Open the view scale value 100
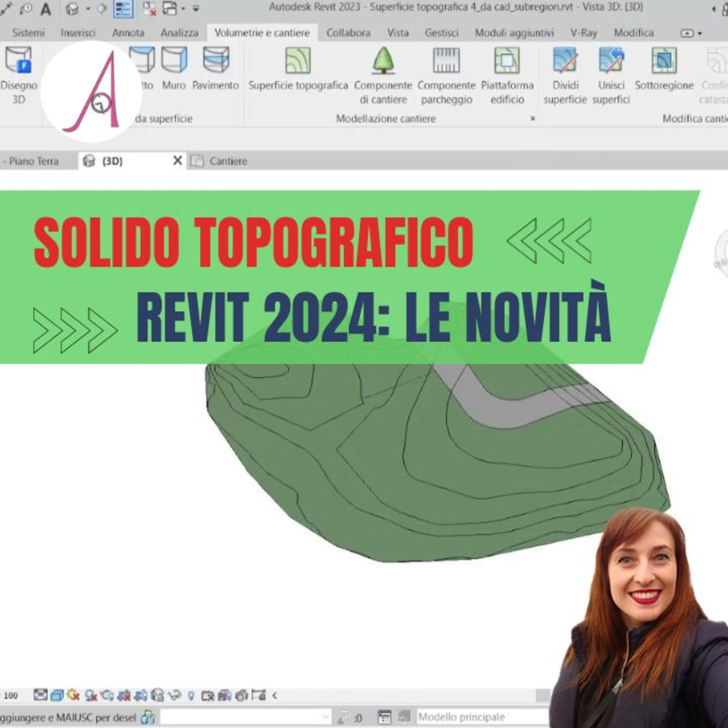This screenshot has height=728, width=728. 10,695
